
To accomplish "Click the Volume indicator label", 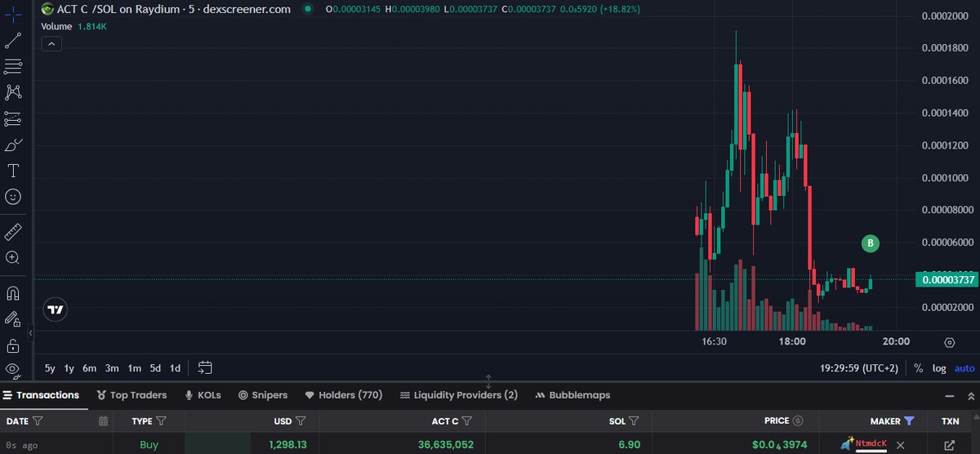I will tap(57, 26).
